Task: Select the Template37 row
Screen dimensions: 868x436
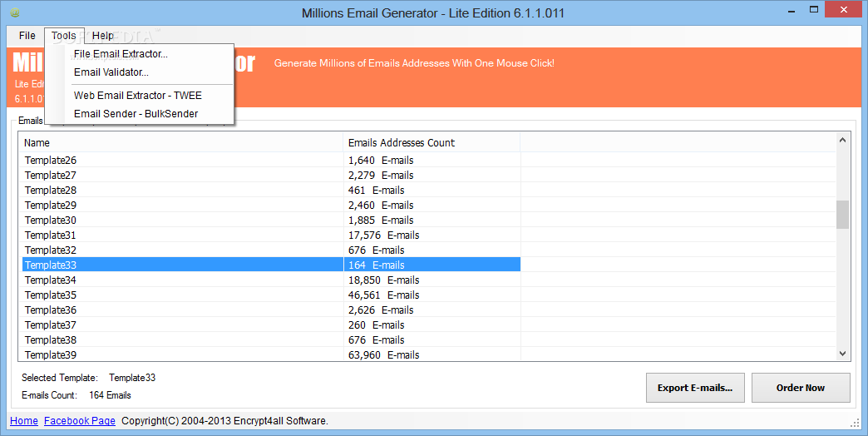Action: point(271,325)
